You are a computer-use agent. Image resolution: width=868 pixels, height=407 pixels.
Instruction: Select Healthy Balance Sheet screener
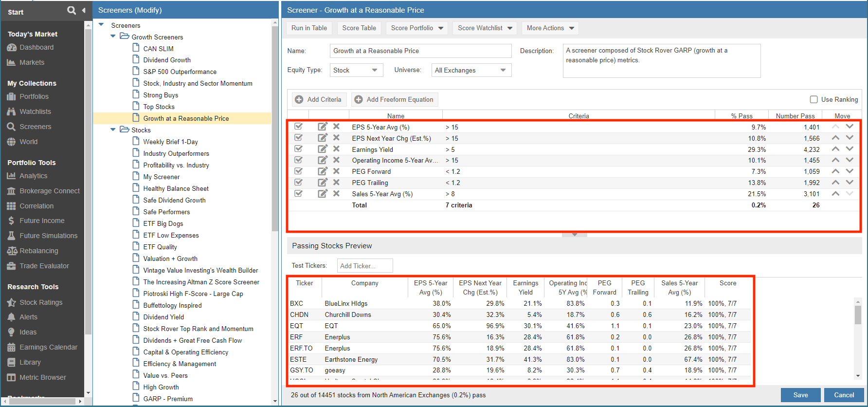pos(176,188)
